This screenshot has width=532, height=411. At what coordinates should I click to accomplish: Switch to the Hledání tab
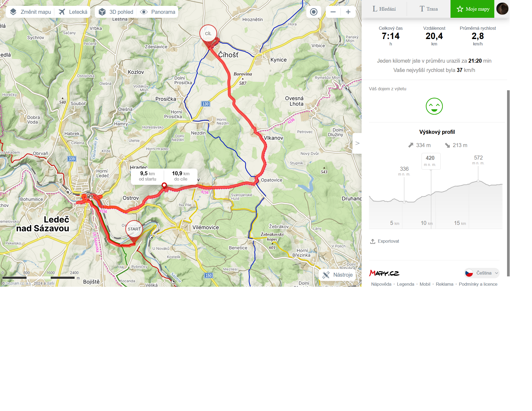click(x=384, y=9)
